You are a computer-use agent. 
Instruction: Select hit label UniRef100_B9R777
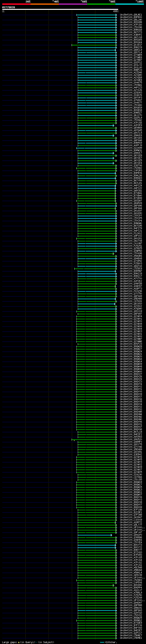131,550
